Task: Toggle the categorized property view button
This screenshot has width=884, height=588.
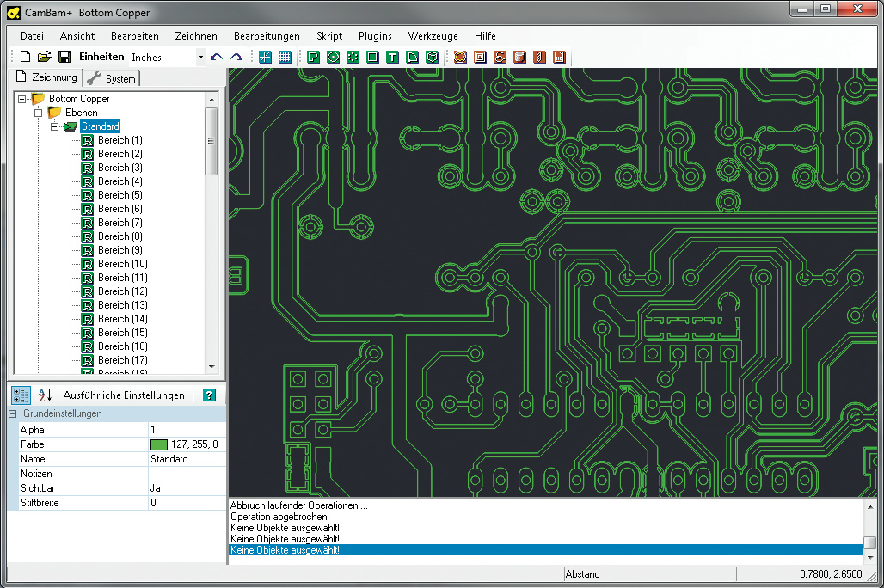Action: point(21,395)
